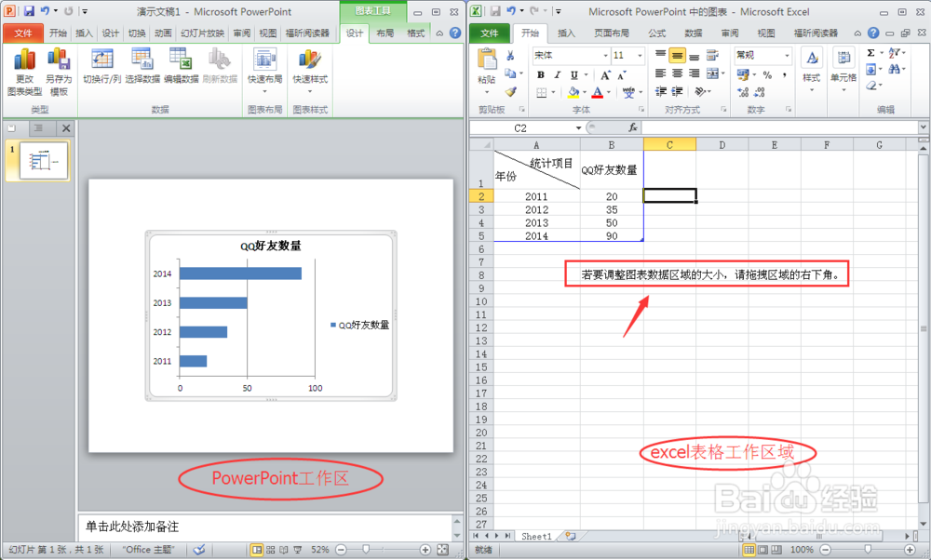The height and width of the screenshot is (560, 931).
Task: Click the spell check icon in PowerPoint status bar
Action: pyautogui.click(x=199, y=550)
